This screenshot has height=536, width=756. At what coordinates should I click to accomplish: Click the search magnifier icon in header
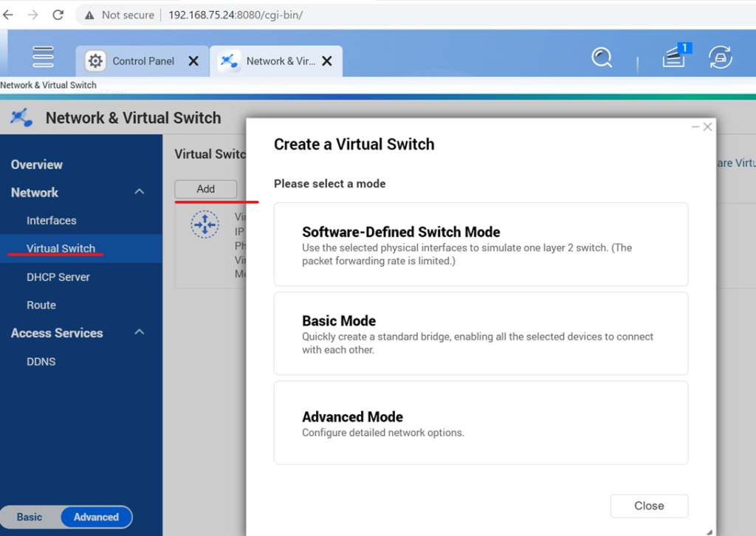(x=602, y=58)
